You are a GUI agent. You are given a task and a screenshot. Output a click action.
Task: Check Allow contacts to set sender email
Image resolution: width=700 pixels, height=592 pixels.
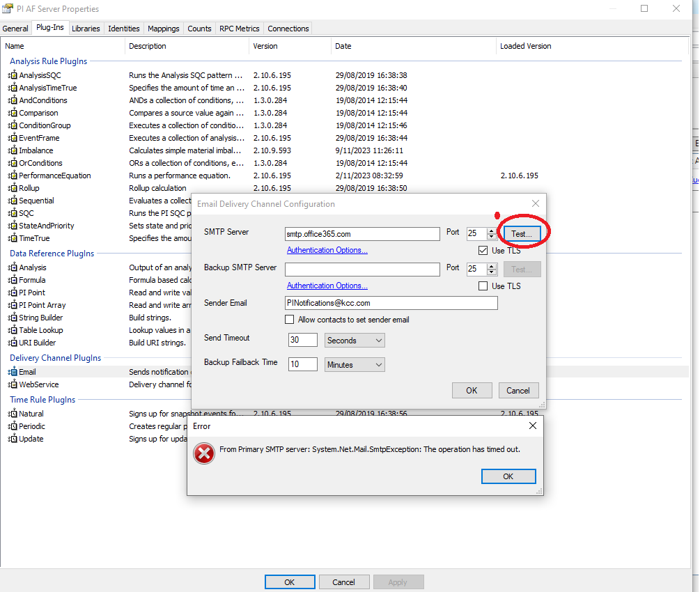[x=289, y=320]
